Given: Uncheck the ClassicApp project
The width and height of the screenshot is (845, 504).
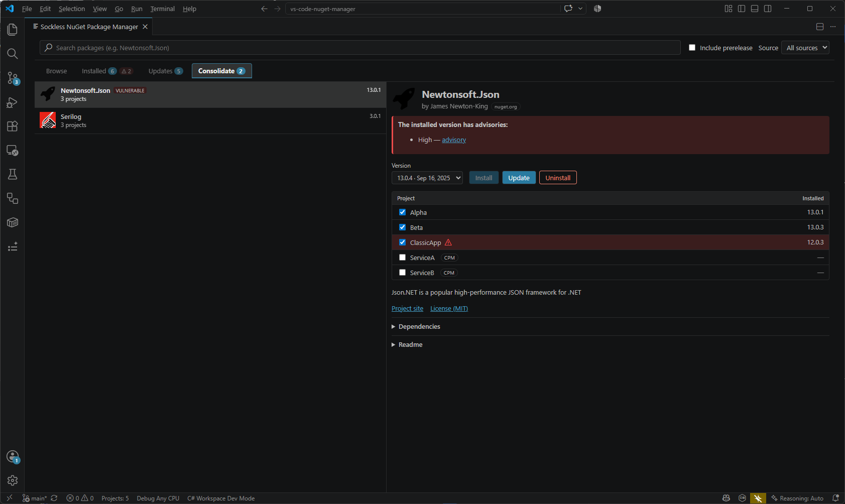Looking at the screenshot, I should click(x=402, y=242).
